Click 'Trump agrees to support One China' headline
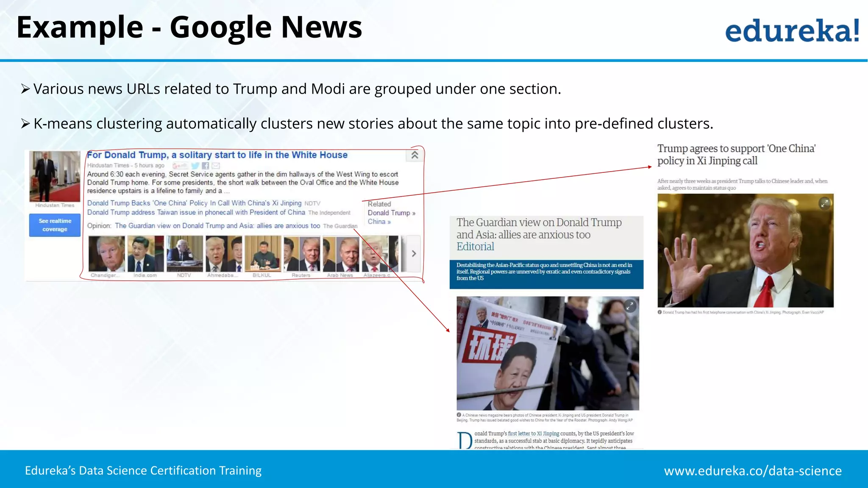Viewport: 868px width, 488px height. click(736, 155)
